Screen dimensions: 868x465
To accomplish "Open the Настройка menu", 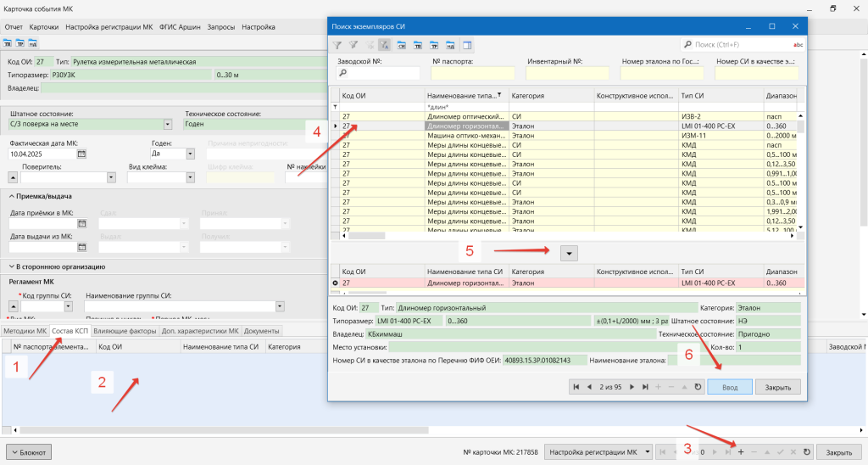I will (x=259, y=26).
